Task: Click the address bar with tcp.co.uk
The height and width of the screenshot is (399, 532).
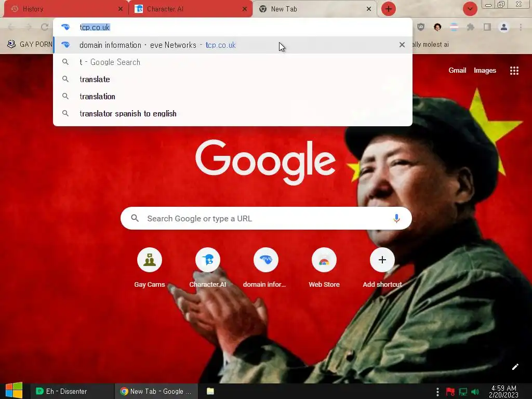Action: pyautogui.click(x=233, y=27)
